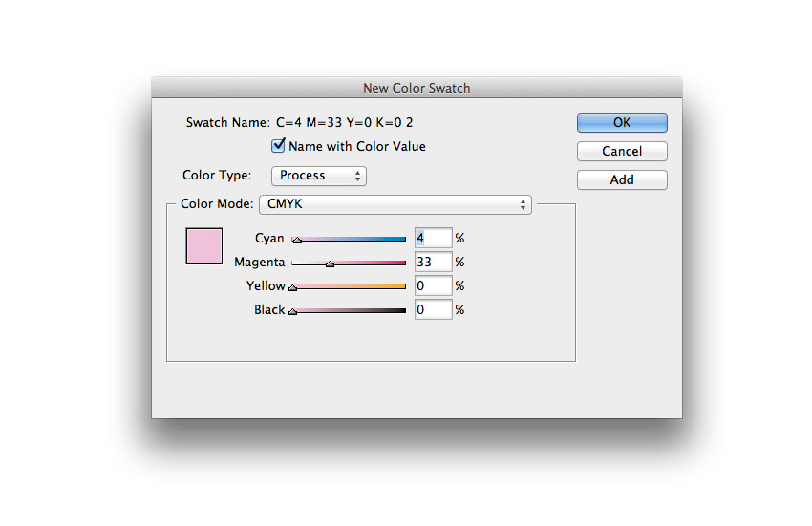Click the dark end of Black slider
Image resolution: width=812 pixels, height=526 pixels.
(401, 309)
